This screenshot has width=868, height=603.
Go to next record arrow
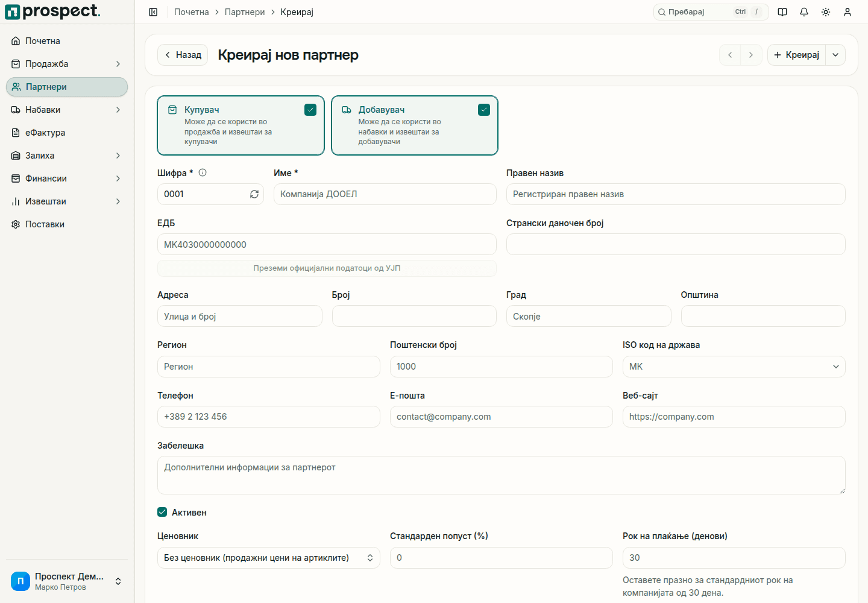[x=751, y=55]
